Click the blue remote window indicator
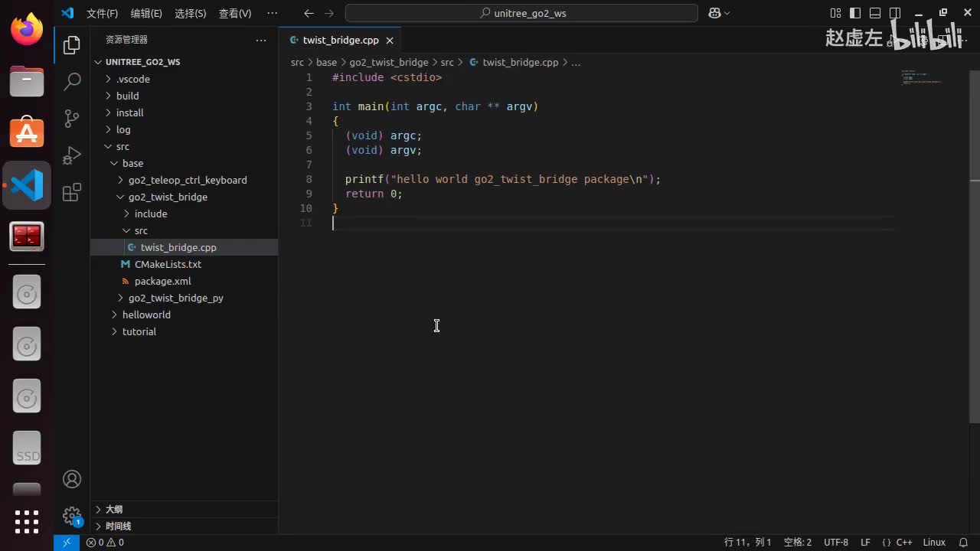Image resolution: width=980 pixels, height=551 pixels. click(x=67, y=543)
